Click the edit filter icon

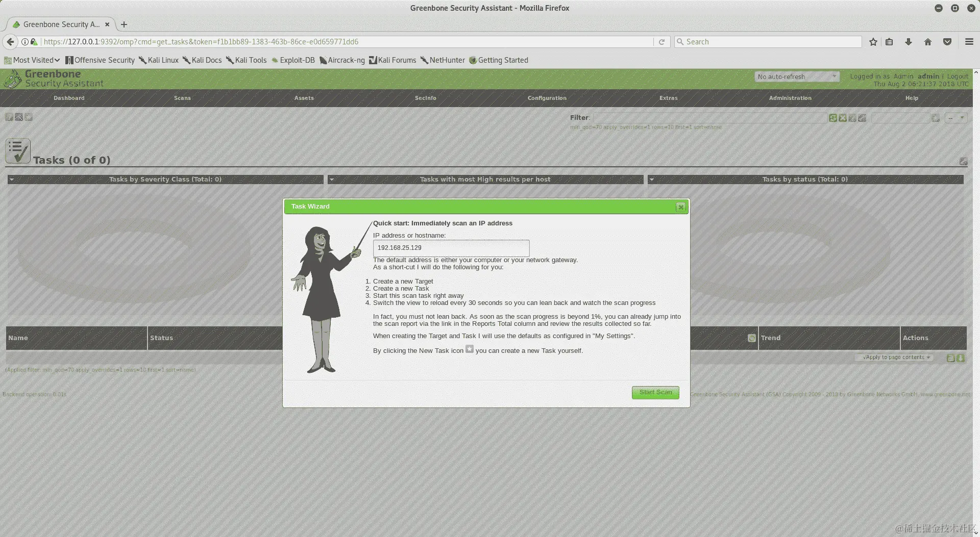tap(862, 118)
